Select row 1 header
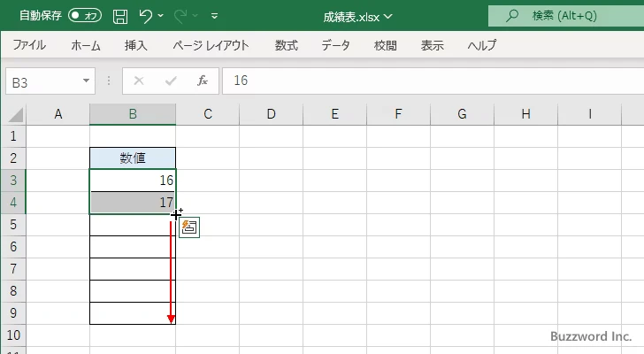This screenshot has height=354, width=644. [13, 136]
